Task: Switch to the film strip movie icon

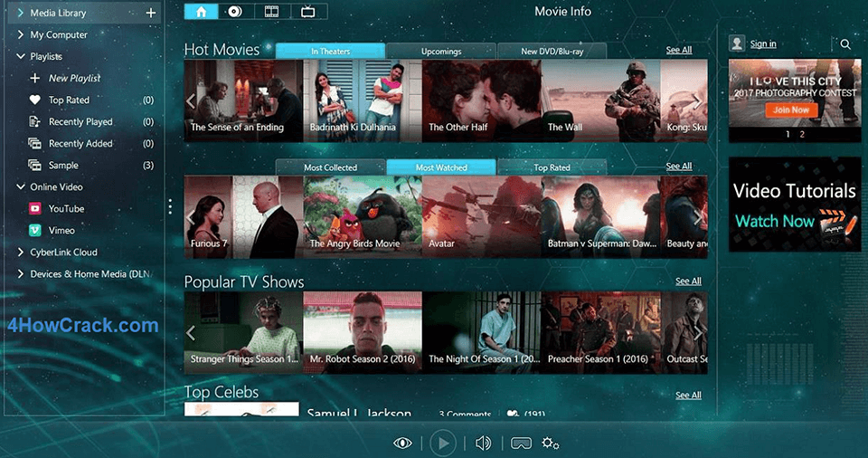Action: pos(271,12)
